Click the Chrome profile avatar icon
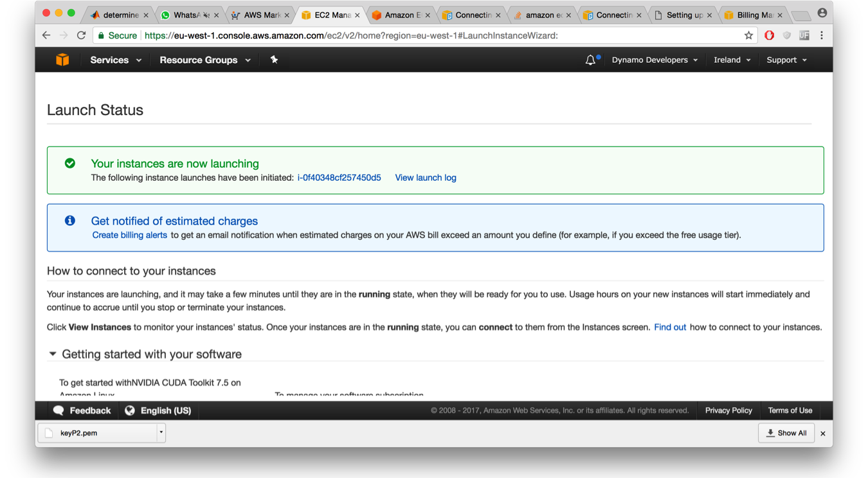The image size is (868, 478). click(822, 13)
